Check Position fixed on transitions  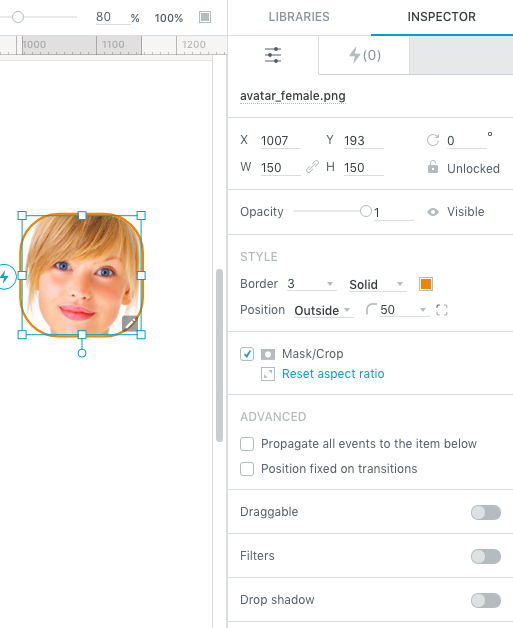[x=247, y=469]
